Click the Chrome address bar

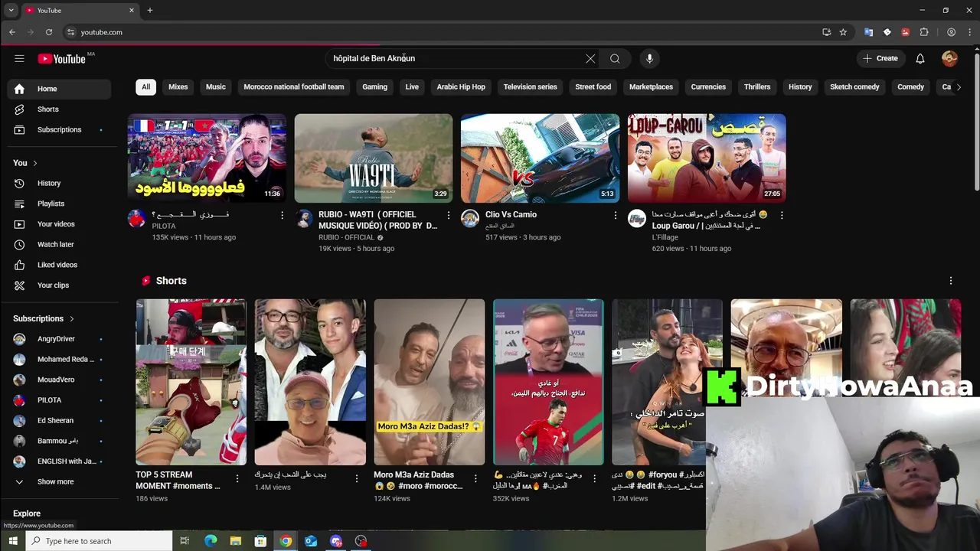pyautogui.click(x=444, y=32)
